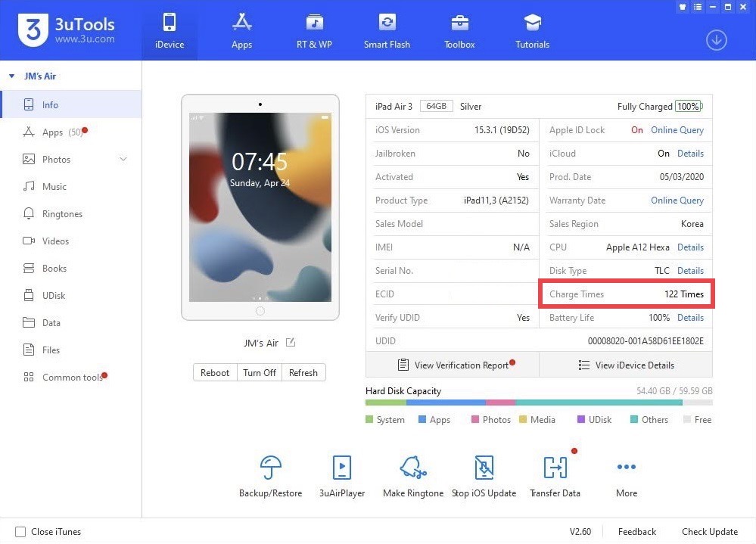The image size is (756, 544).
Task: Click the '122 Times' charge value
Action: coord(683,294)
